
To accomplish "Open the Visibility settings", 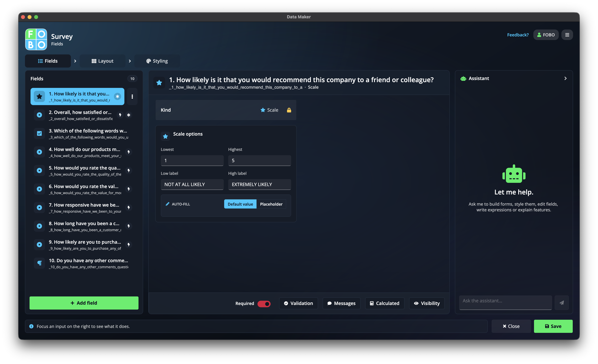I will [427, 303].
